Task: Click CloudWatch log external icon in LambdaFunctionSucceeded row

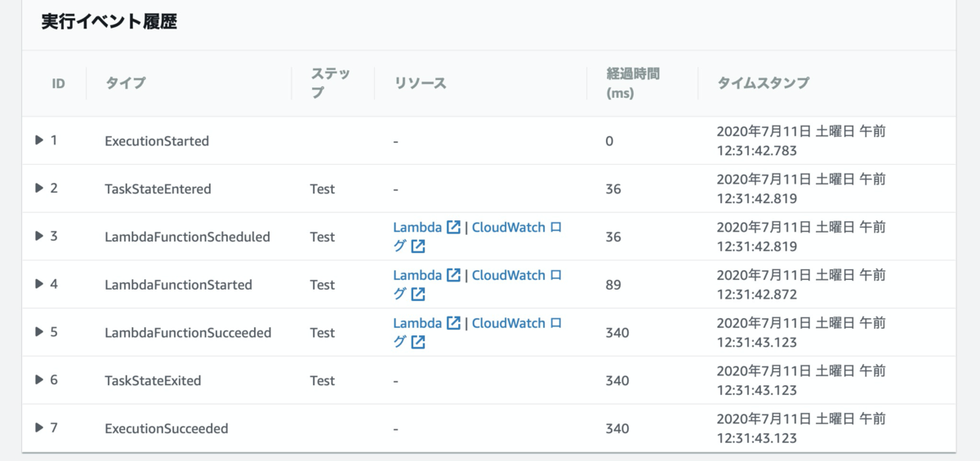Action: 418,343
